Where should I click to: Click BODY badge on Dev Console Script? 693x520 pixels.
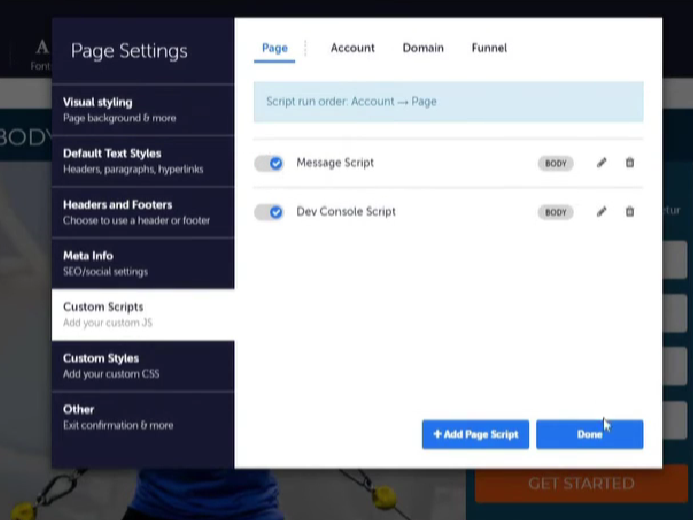pyautogui.click(x=555, y=212)
